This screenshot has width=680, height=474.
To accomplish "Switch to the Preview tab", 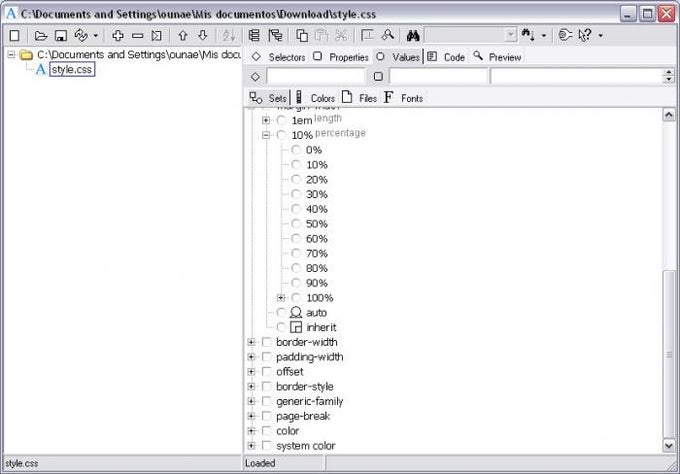I will [x=497, y=57].
